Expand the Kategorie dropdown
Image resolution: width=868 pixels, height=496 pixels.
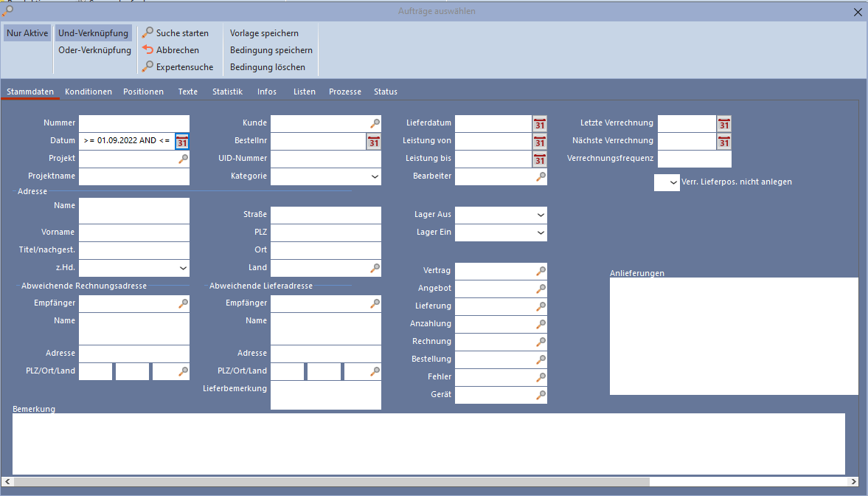point(375,176)
